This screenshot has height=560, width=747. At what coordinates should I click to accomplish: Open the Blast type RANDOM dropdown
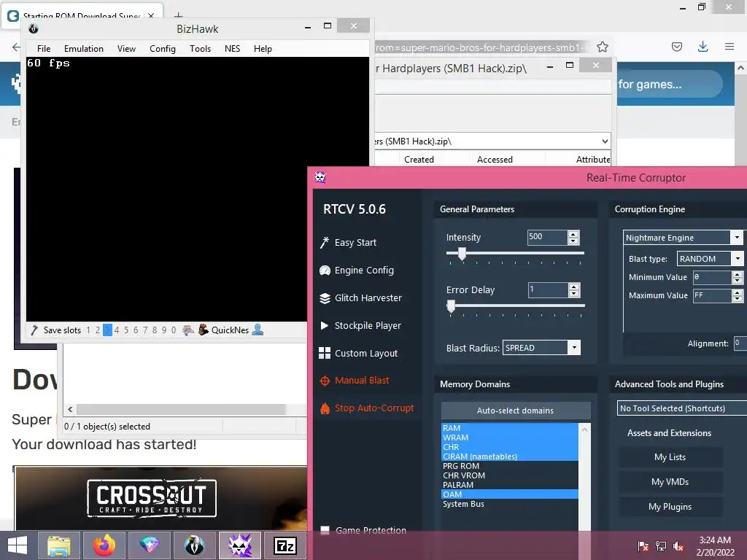click(x=738, y=259)
